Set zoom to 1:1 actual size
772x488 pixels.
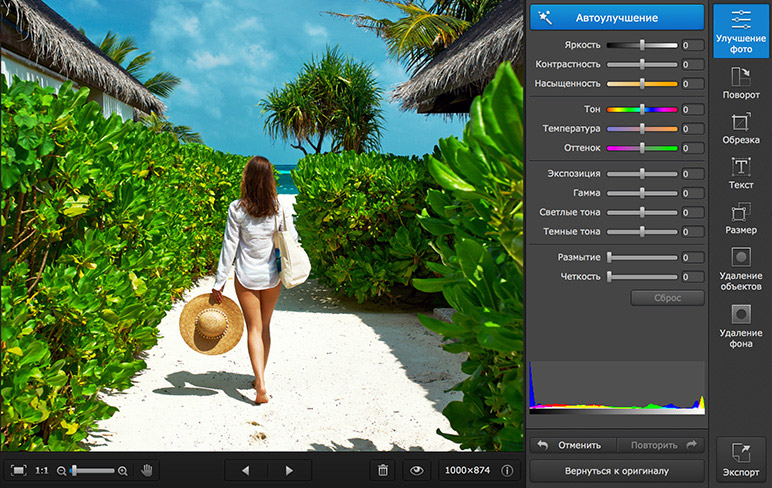42,470
